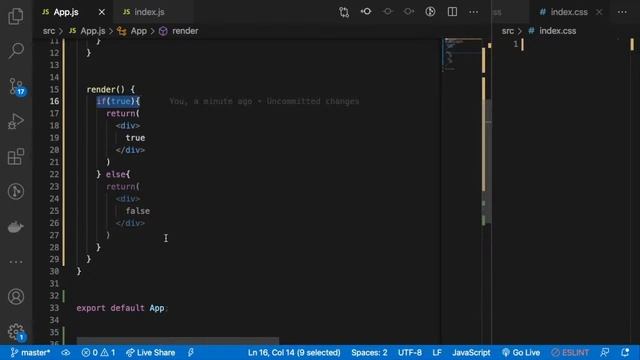640x360 pixels.
Task: Click the index.css breadcrumb segment
Action: pos(558,31)
